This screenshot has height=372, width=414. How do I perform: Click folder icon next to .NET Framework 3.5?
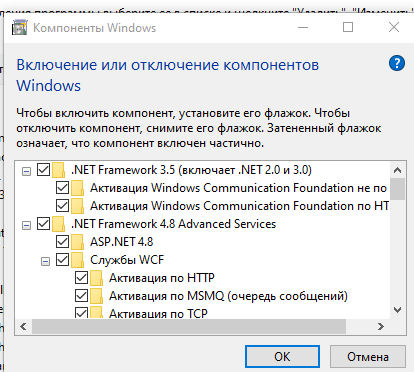click(58, 170)
